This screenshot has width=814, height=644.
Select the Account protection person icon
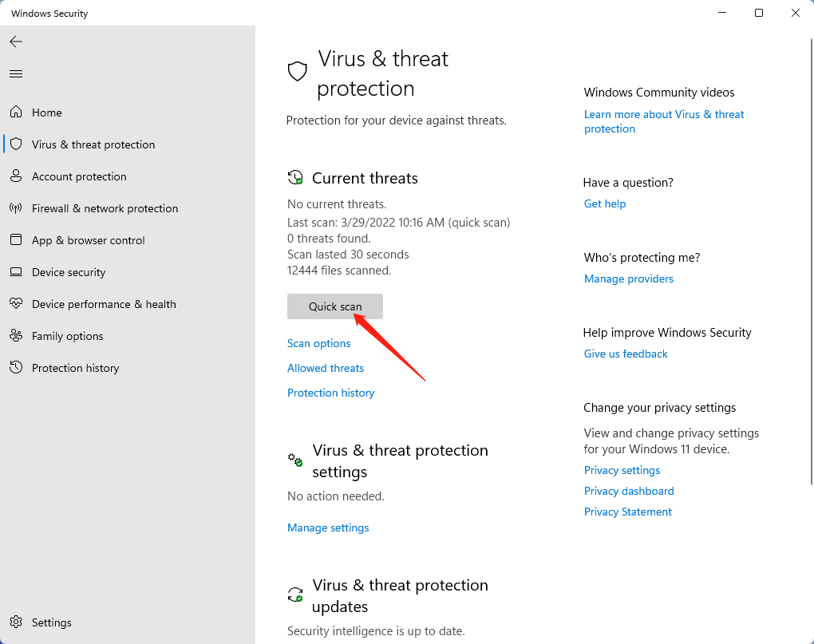pos(16,176)
